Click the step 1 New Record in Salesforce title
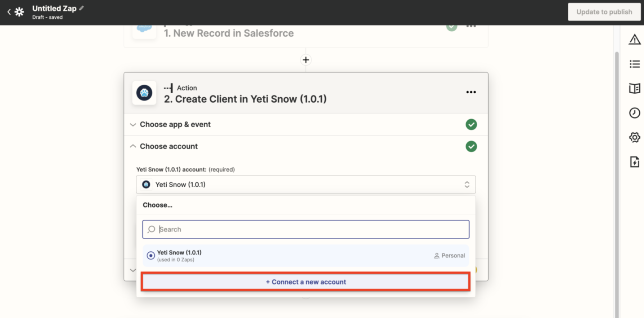The width and height of the screenshot is (644, 318). coord(229,33)
